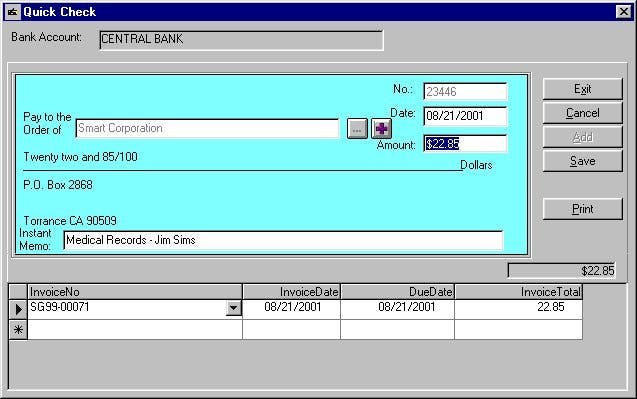Click the Date field 08/21/2001
This screenshot has height=399, width=637.
tap(465, 116)
